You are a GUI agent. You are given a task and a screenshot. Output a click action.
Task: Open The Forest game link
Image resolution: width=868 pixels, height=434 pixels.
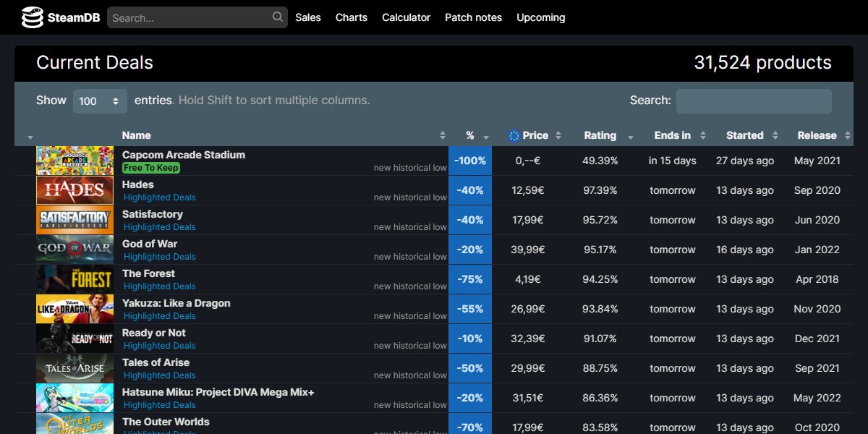point(148,273)
